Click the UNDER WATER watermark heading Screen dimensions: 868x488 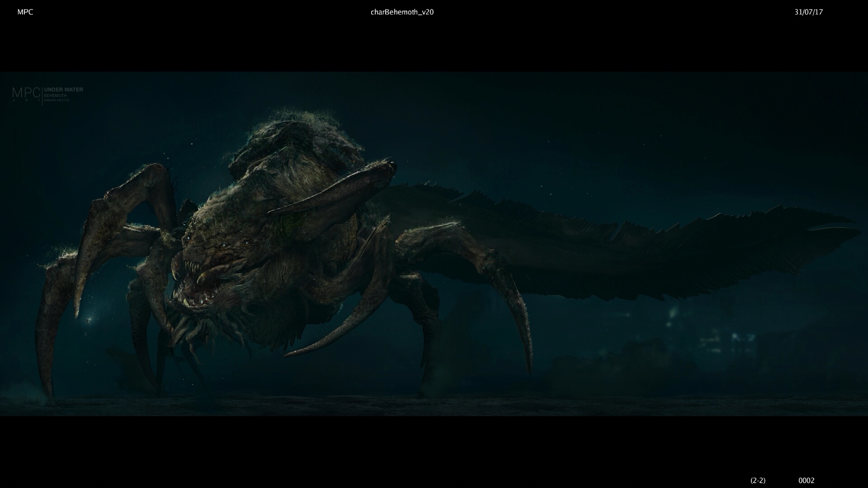pos(64,90)
